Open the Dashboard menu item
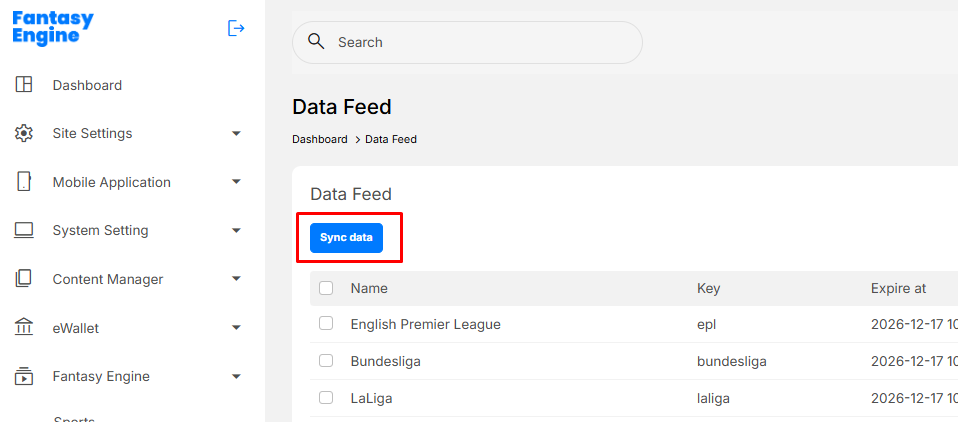This screenshot has width=958, height=422. (87, 85)
